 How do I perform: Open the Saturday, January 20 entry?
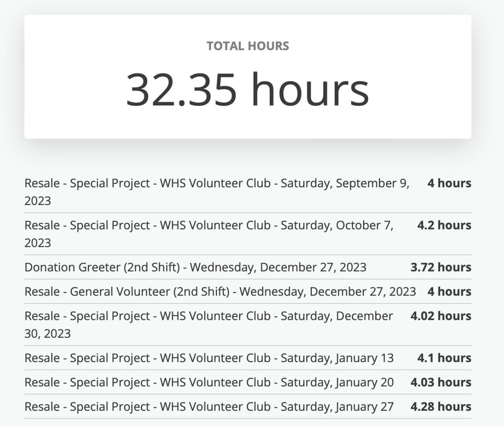click(209, 383)
